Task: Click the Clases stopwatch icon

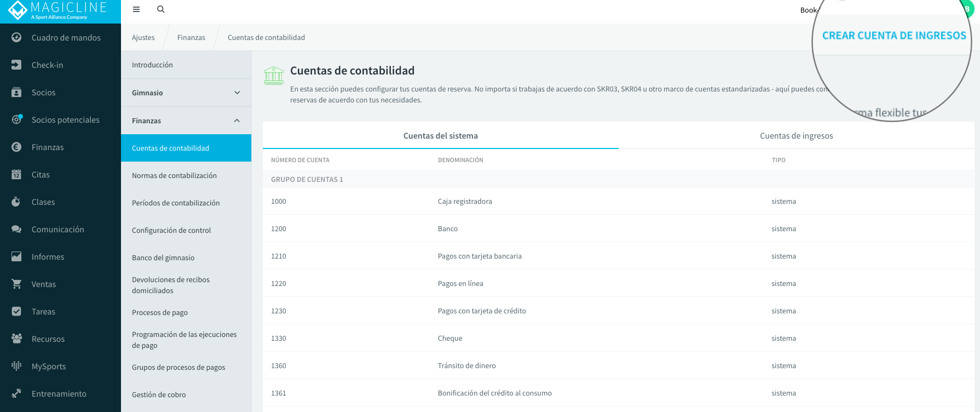Action: 16,202
